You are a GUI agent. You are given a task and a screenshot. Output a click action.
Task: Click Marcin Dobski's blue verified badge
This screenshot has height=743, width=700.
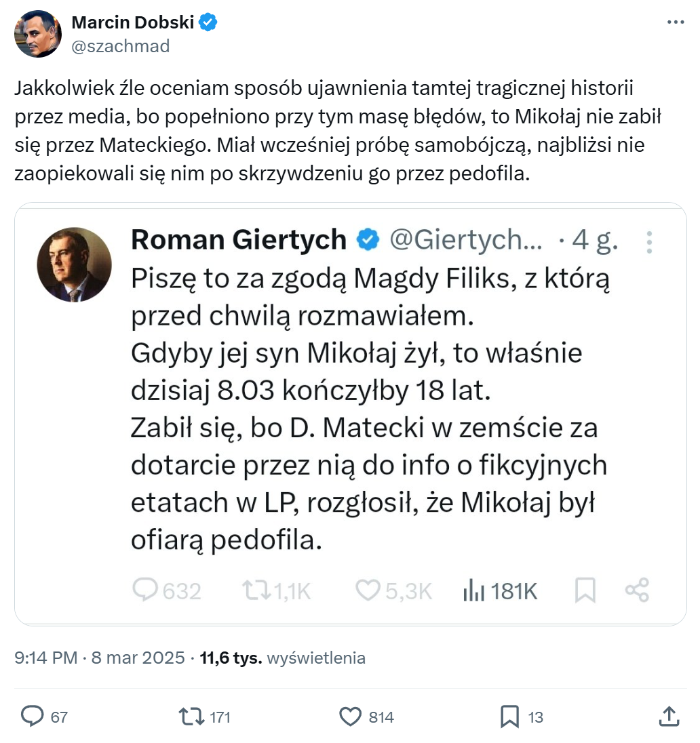point(208,22)
